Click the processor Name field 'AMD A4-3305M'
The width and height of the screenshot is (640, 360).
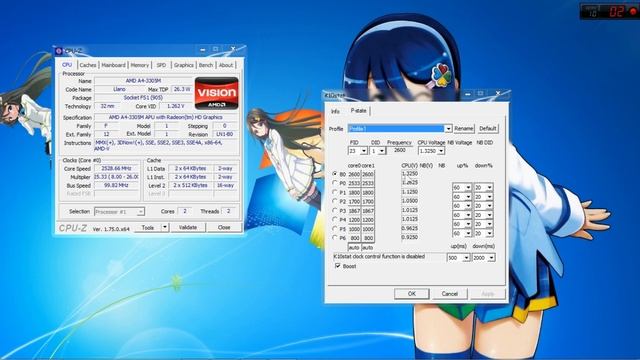coord(143,81)
